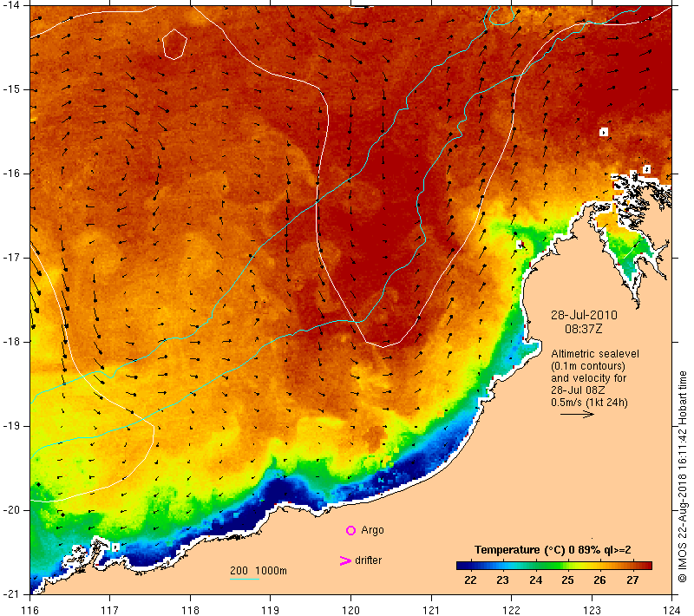
Task: Click the longitude axis label 116
Action: coord(29,610)
